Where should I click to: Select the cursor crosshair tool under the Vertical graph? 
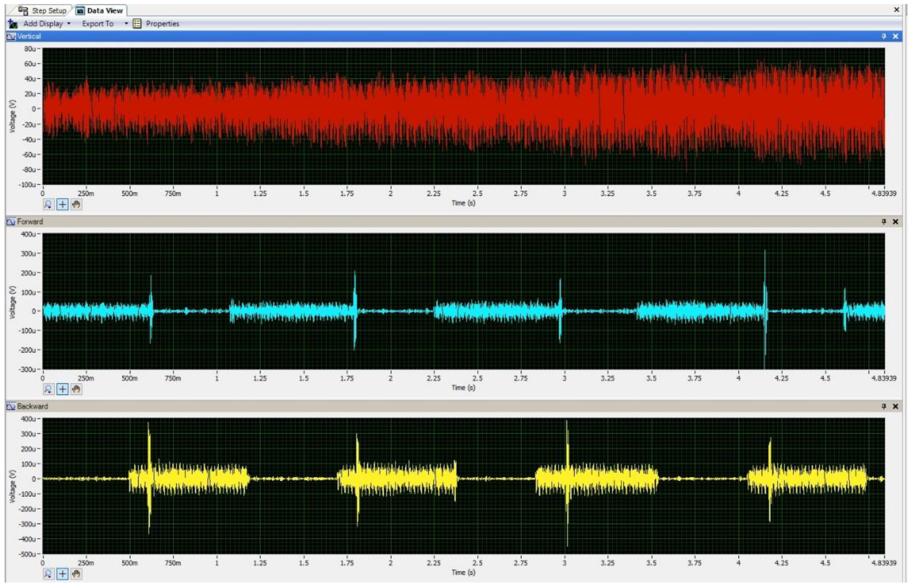62,204
